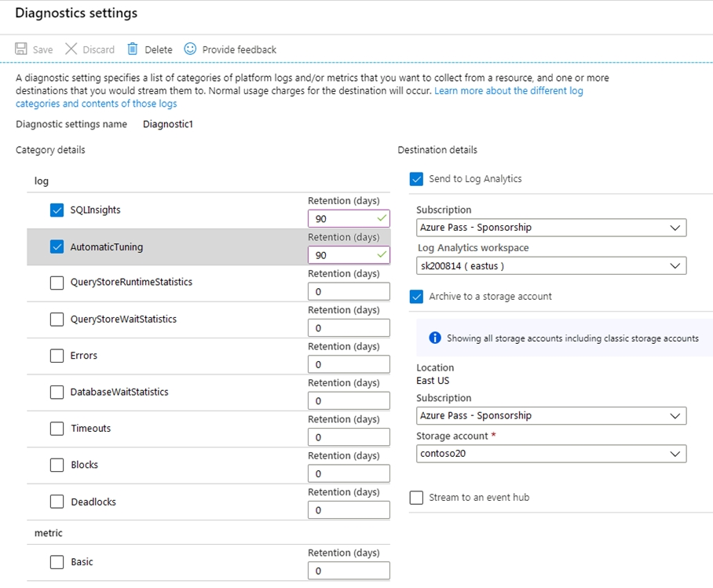Open the Log Analytics workspace dropdown
Viewport: 713px width, 588px height.
(551, 266)
